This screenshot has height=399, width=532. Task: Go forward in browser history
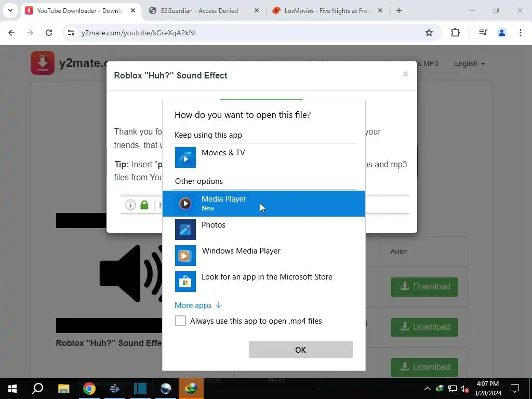(30, 33)
